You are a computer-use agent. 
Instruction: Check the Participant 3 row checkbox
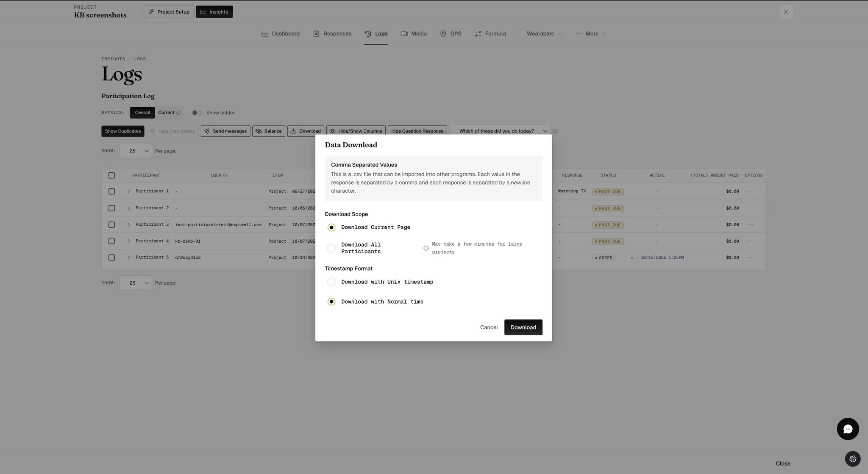(111, 225)
